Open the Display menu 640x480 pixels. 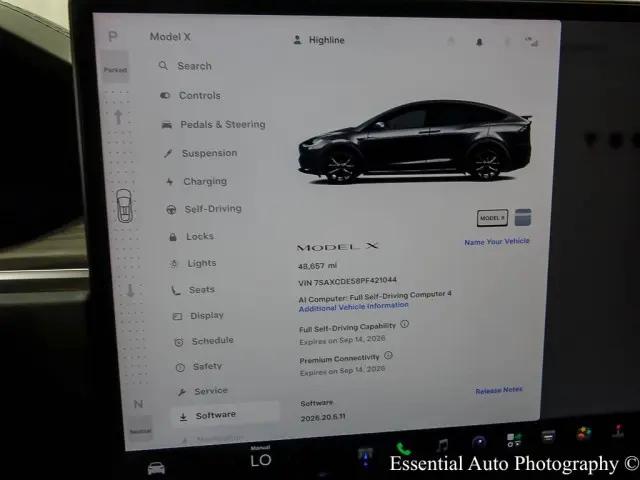point(198,316)
